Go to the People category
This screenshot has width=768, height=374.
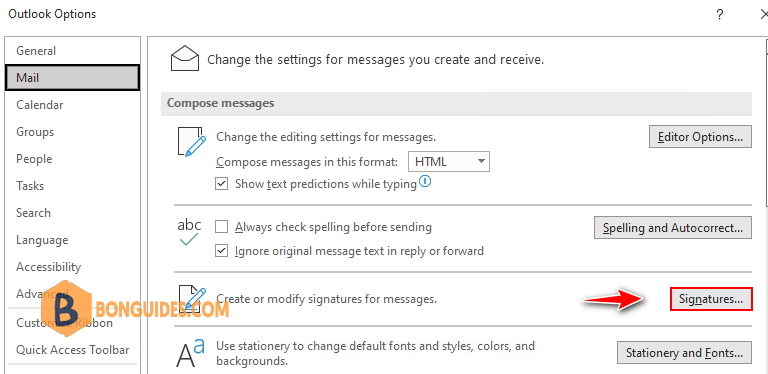[x=72, y=159]
